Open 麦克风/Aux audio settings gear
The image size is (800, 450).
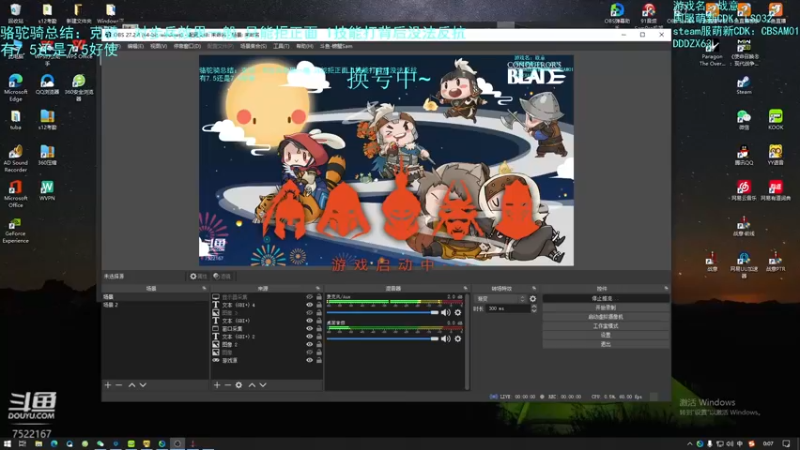point(458,312)
